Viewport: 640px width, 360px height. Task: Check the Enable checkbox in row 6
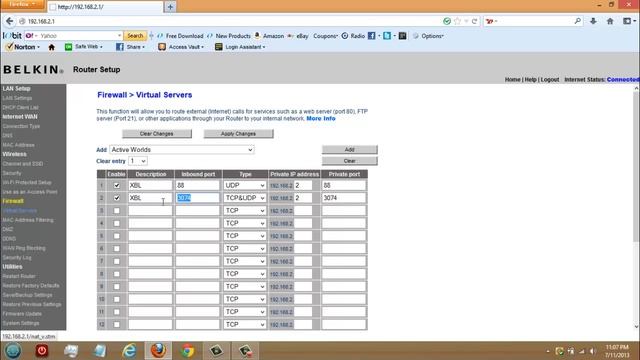click(117, 249)
